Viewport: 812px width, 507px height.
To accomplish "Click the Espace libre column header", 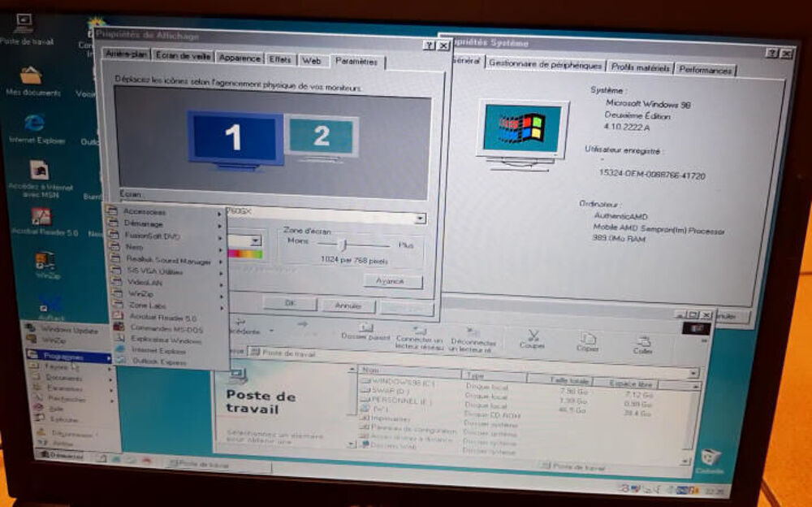I will point(625,383).
